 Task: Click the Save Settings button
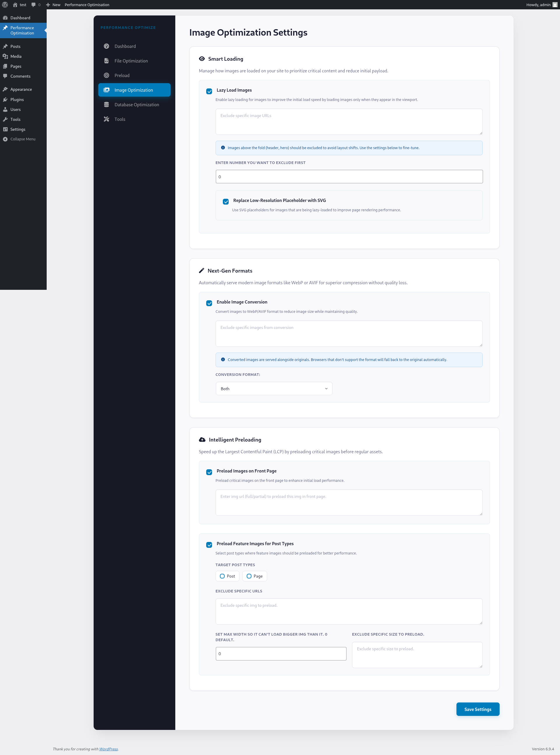[478, 709]
